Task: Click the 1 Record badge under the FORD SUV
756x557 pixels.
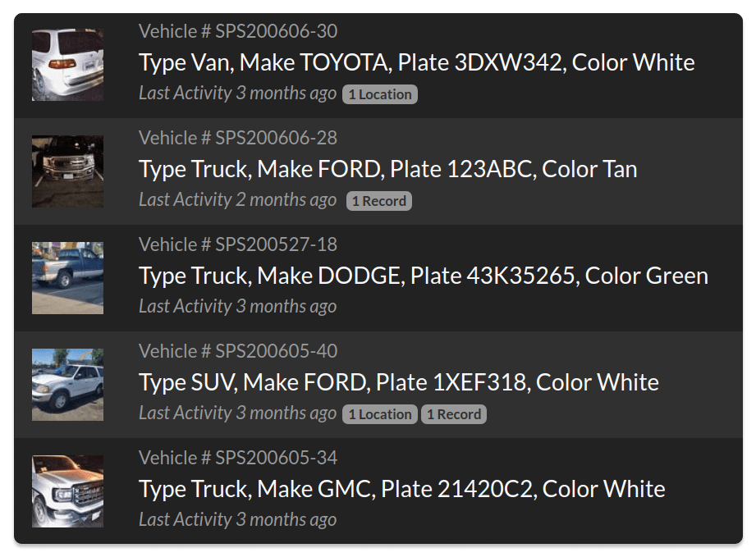Action: coord(454,413)
